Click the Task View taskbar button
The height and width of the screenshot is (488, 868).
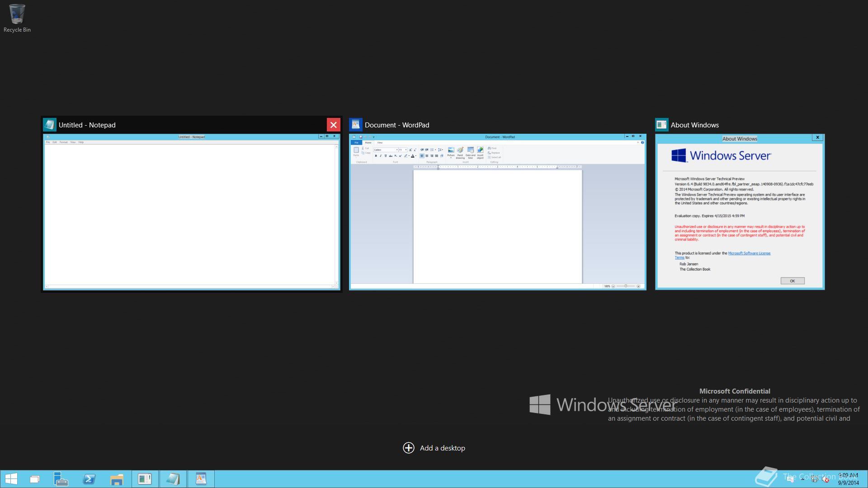pos(35,479)
